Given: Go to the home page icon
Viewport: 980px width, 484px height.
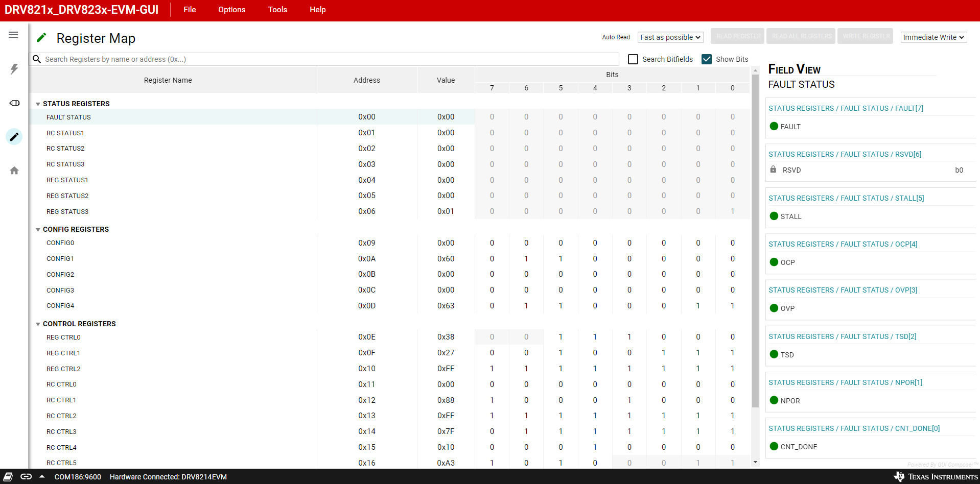Looking at the screenshot, I should click(x=14, y=171).
